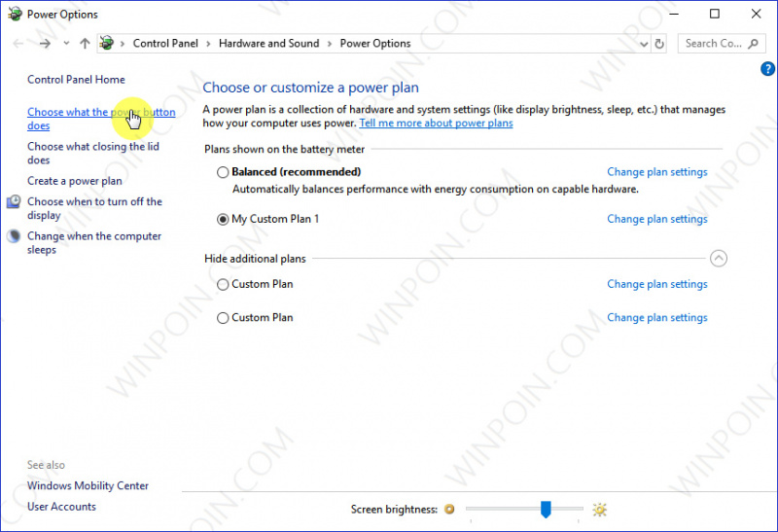778x532 pixels.
Task: Go to Hardware and Sound breadcrumb
Action: pyautogui.click(x=268, y=44)
